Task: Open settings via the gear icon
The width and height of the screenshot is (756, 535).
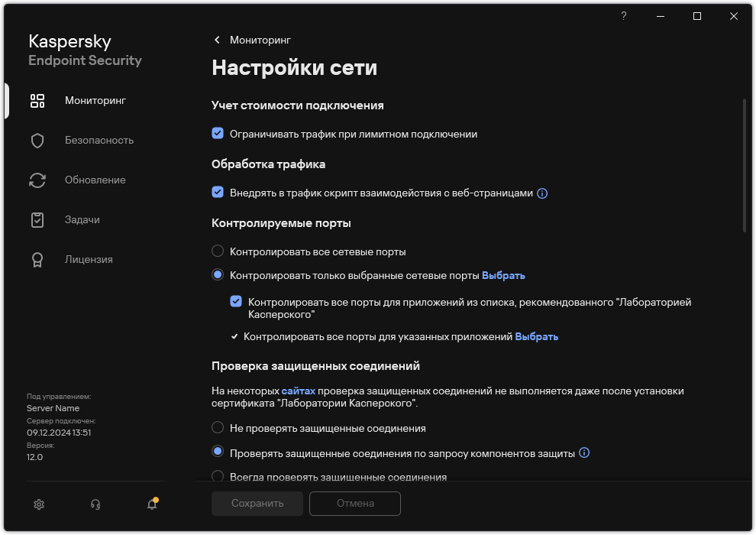Action: [39, 504]
